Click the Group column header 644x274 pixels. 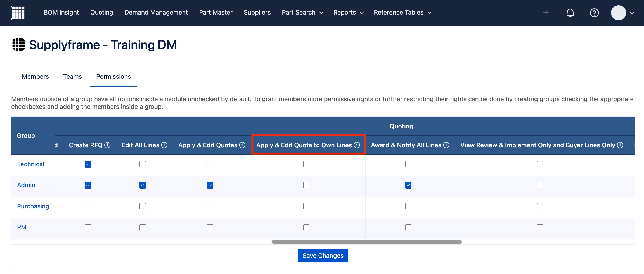[x=26, y=136]
